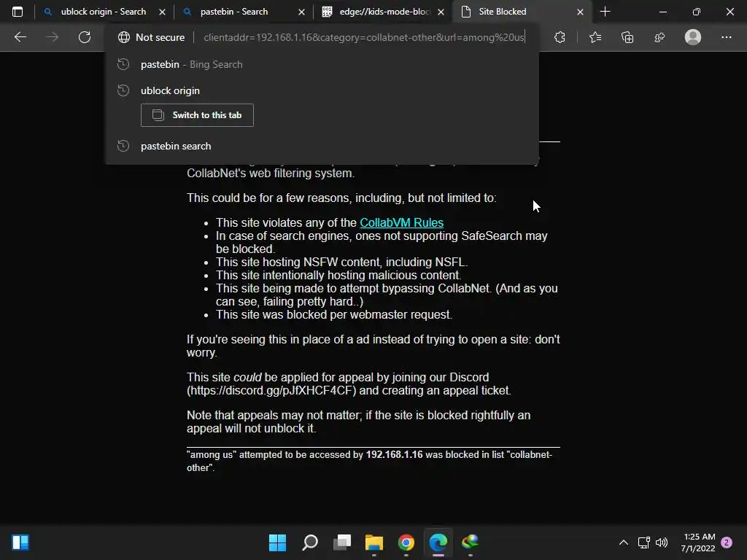Click the 'CollabNet's web filtering system' text
The width and height of the screenshot is (747, 560).
coord(271,174)
